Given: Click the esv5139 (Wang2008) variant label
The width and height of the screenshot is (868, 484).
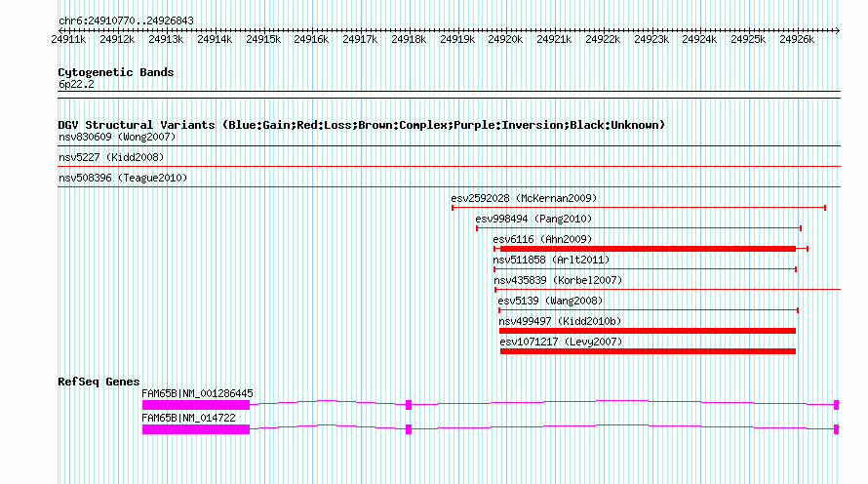Looking at the screenshot, I should coord(550,301).
